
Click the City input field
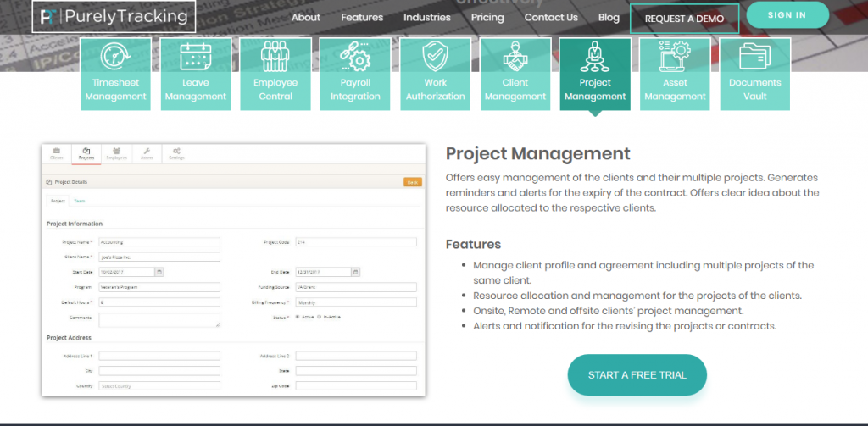159,371
